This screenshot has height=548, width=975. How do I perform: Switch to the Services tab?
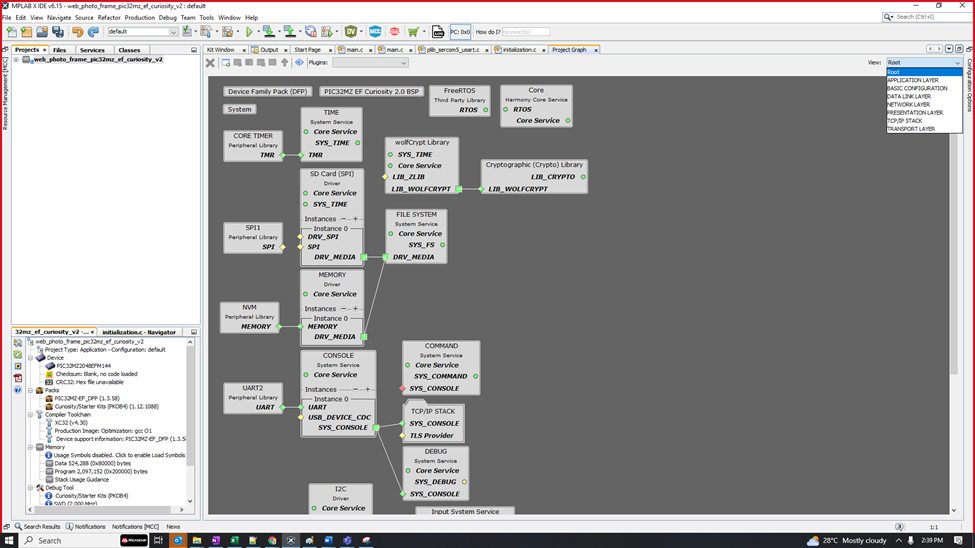point(92,50)
